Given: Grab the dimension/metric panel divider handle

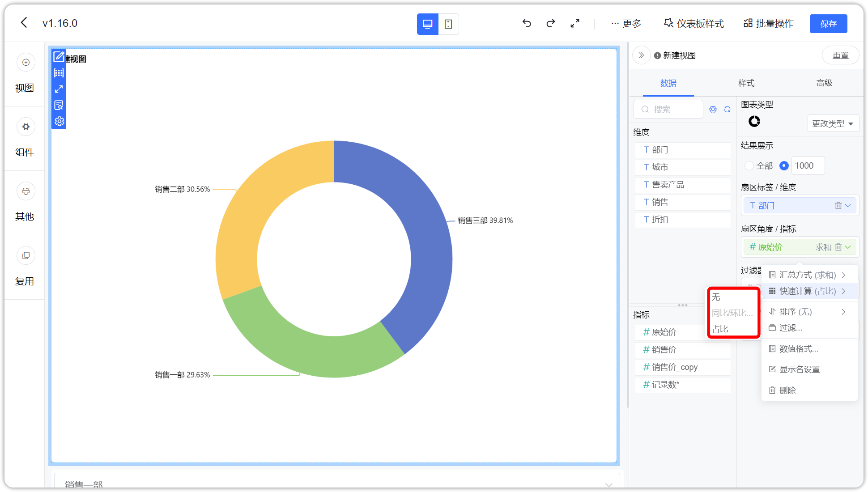Looking at the screenshot, I should [x=682, y=305].
